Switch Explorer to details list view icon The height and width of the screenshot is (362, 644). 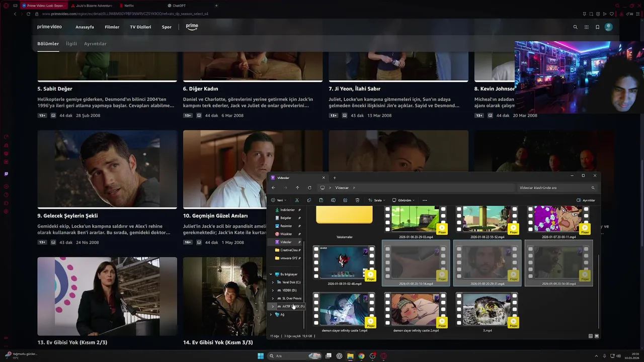(x=591, y=336)
